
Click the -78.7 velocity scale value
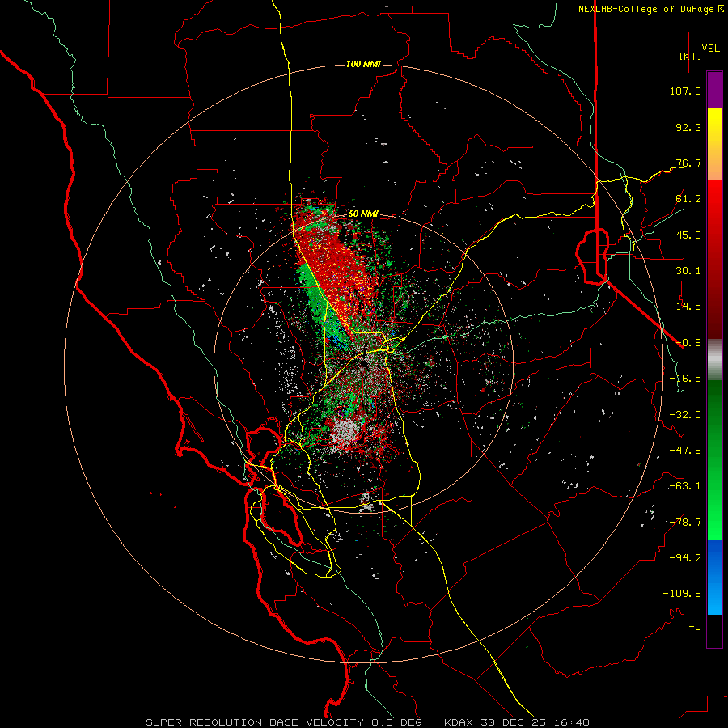[x=685, y=523]
